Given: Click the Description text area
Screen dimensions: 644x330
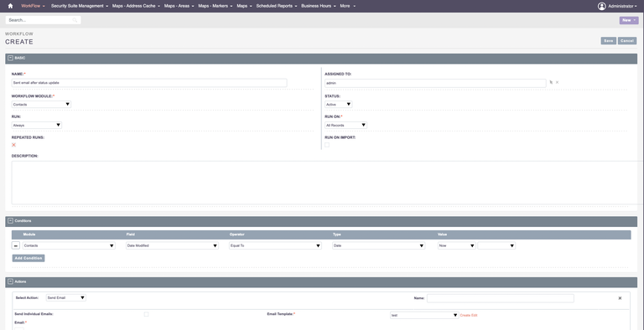Looking at the screenshot, I should (x=327, y=183).
